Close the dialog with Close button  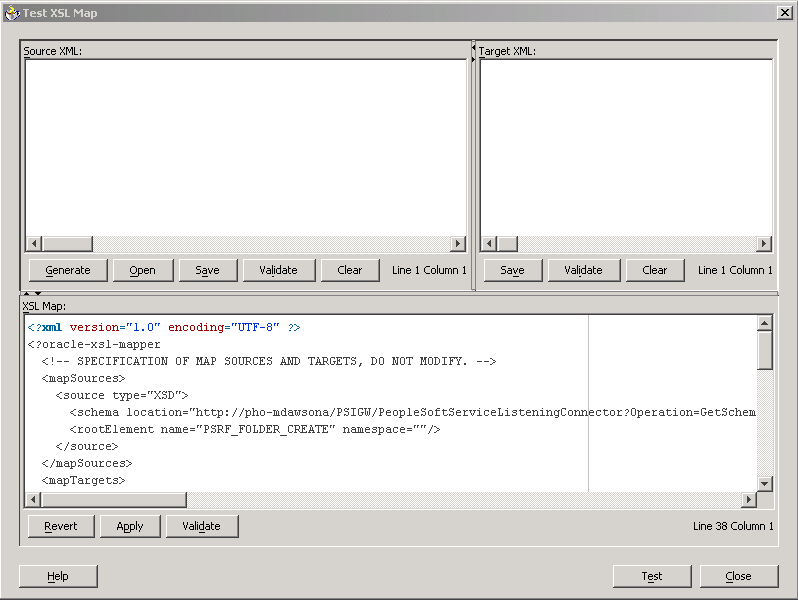pos(739,576)
